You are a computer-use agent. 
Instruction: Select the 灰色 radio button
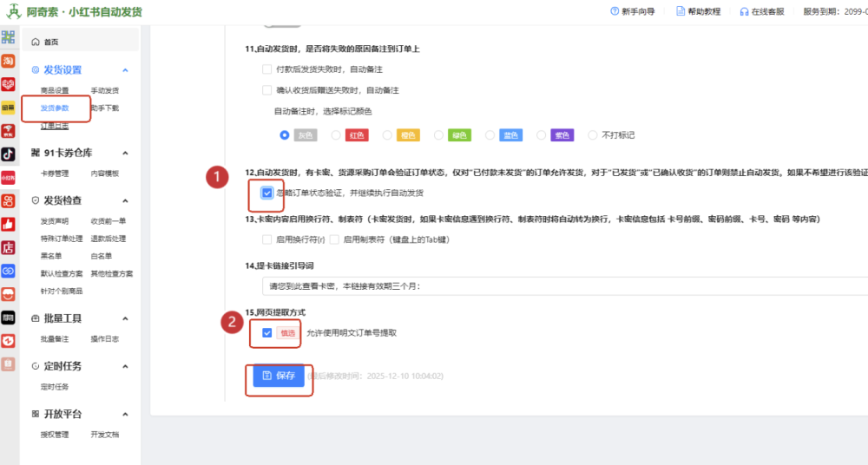pyautogui.click(x=285, y=135)
